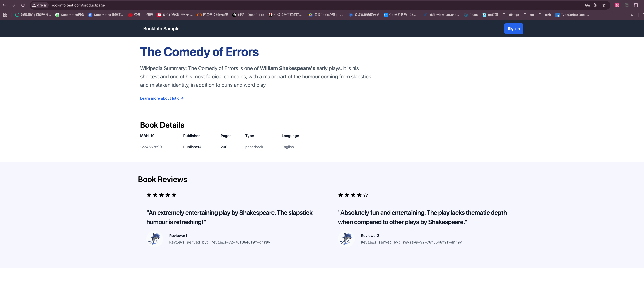Expand the 前端 bookmarks folder
Viewport: 644px width, 285px height.
click(x=545, y=15)
